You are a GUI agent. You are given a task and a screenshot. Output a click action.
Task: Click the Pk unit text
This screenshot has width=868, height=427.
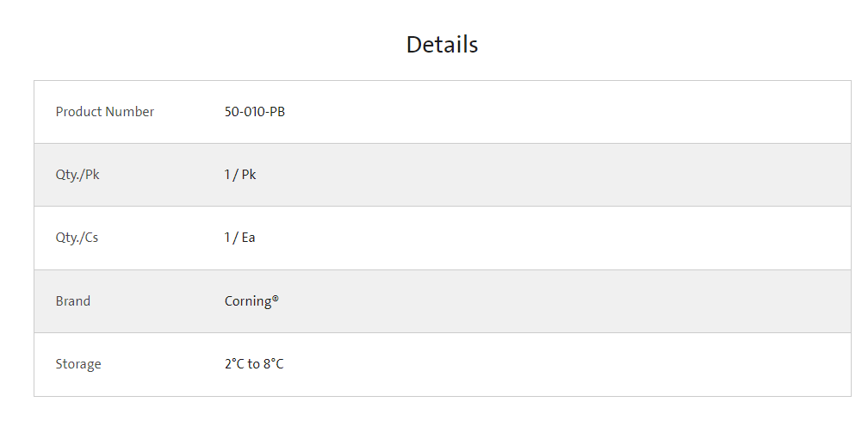tap(249, 175)
